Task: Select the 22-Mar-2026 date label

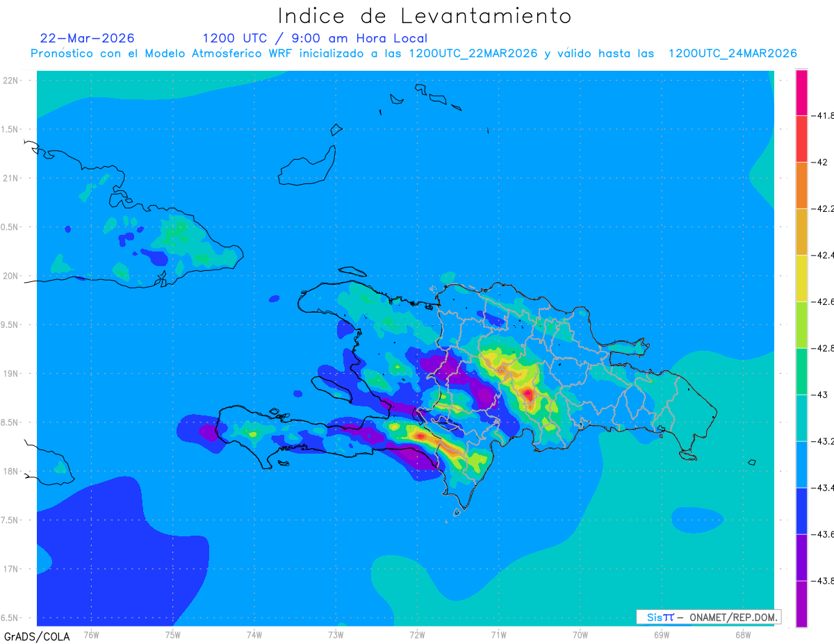Action: point(87,38)
